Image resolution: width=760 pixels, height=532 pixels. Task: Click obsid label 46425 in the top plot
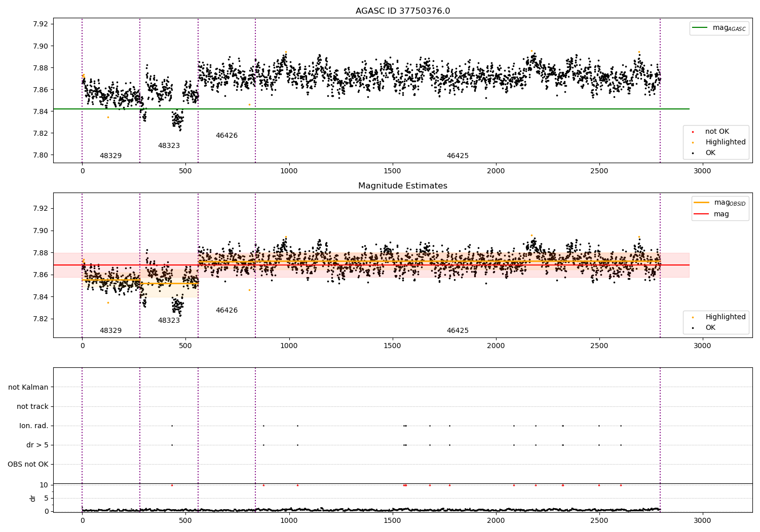[x=458, y=156]
